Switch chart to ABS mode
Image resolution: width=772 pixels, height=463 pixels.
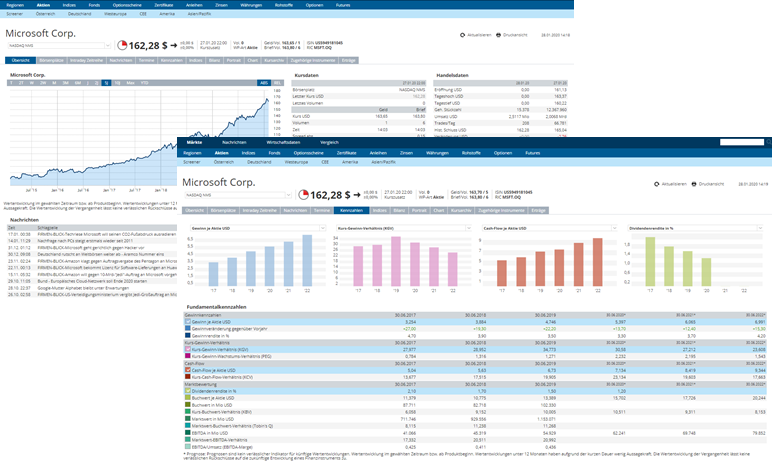click(264, 83)
